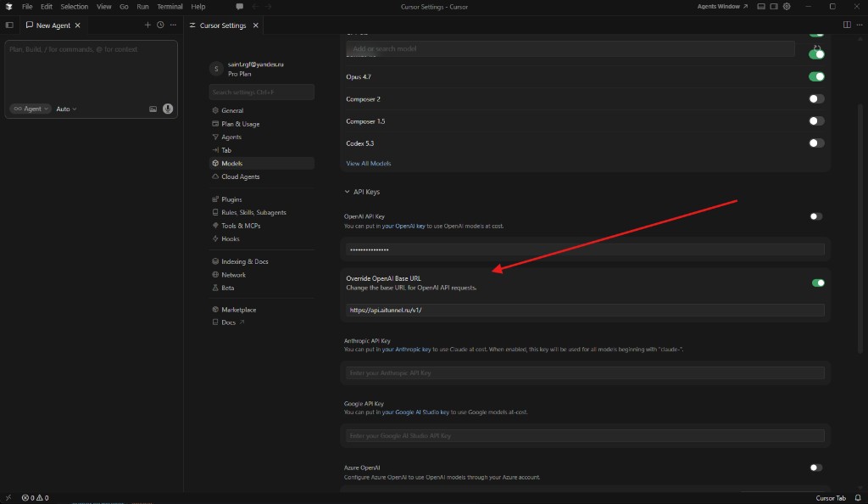The height and width of the screenshot is (504, 868).
Task: Select Tools & MCPs settings category
Action: pyautogui.click(x=261, y=226)
